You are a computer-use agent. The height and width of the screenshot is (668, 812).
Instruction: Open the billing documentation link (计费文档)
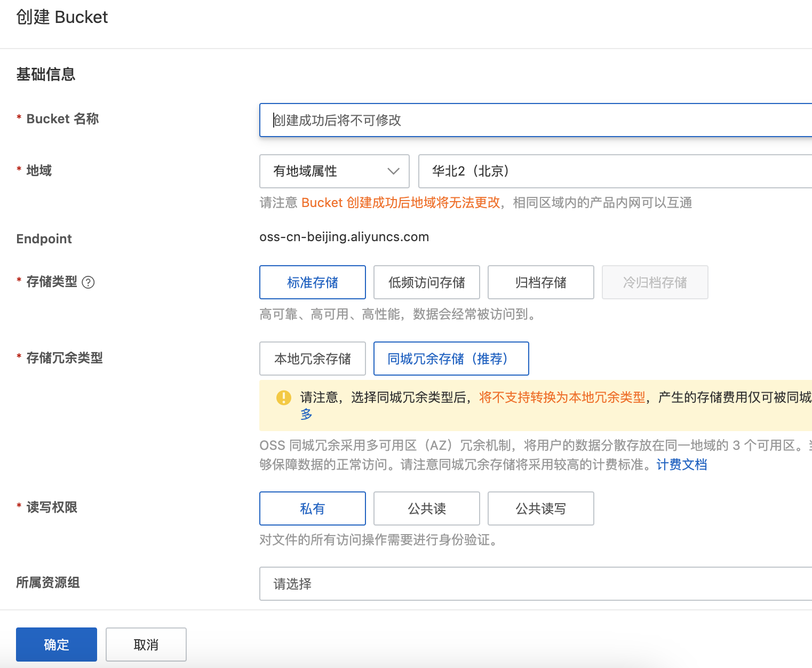pyautogui.click(x=681, y=465)
